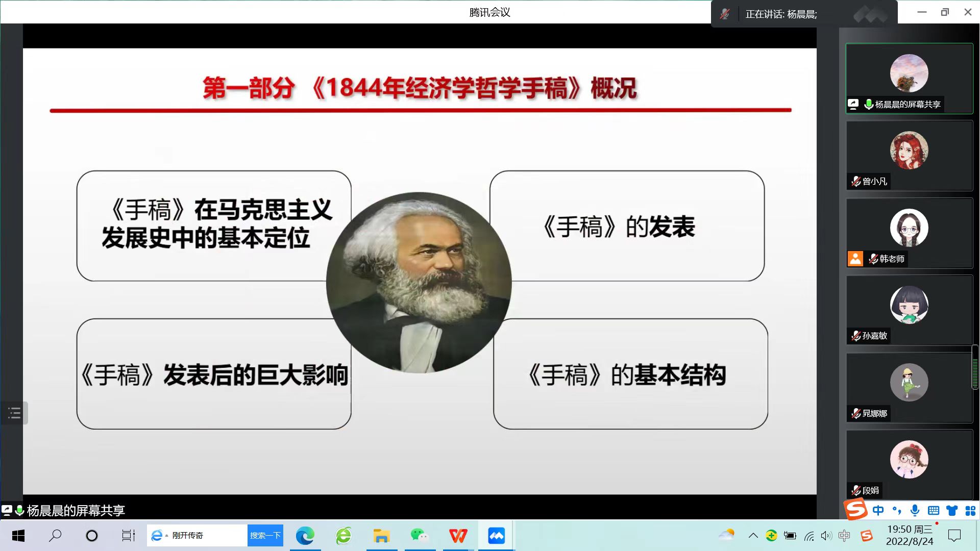Toggle the system tray 中 input indicator

[x=844, y=535]
